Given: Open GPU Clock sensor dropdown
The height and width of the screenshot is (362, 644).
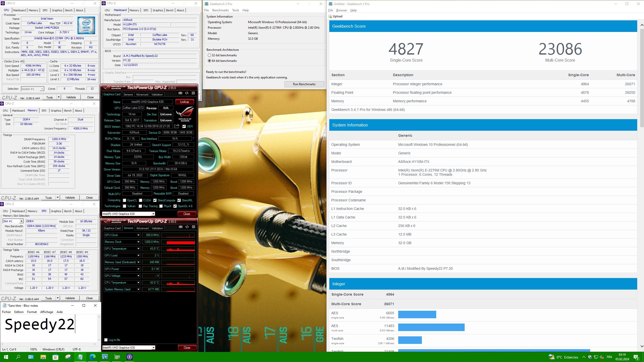Looking at the screenshot, I should (x=138, y=235).
